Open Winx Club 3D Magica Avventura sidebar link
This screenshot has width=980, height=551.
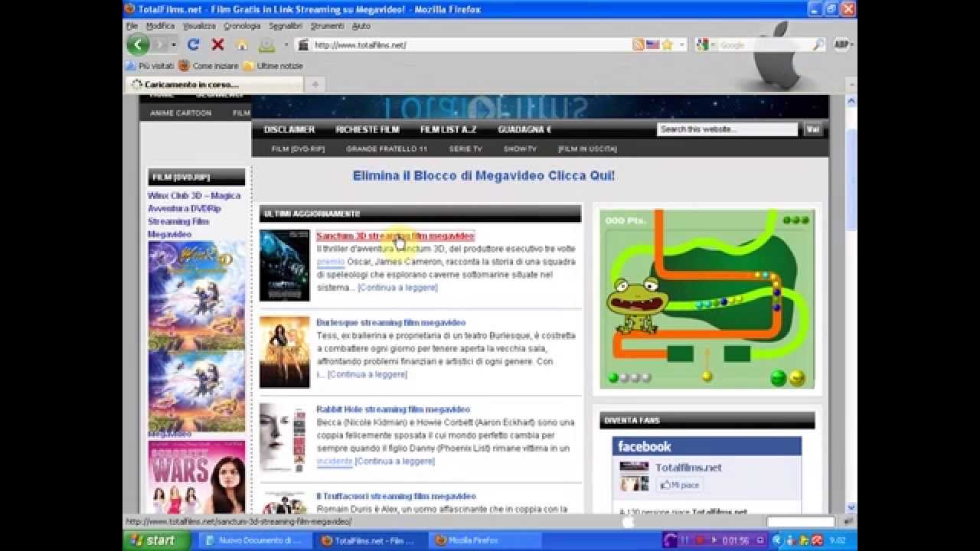(x=194, y=215)
